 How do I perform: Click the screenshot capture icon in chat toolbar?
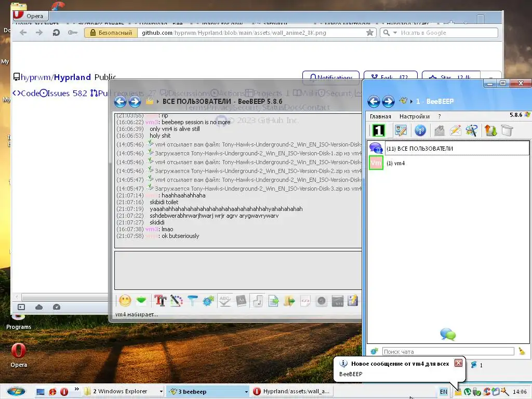click(x=338, y=301)
